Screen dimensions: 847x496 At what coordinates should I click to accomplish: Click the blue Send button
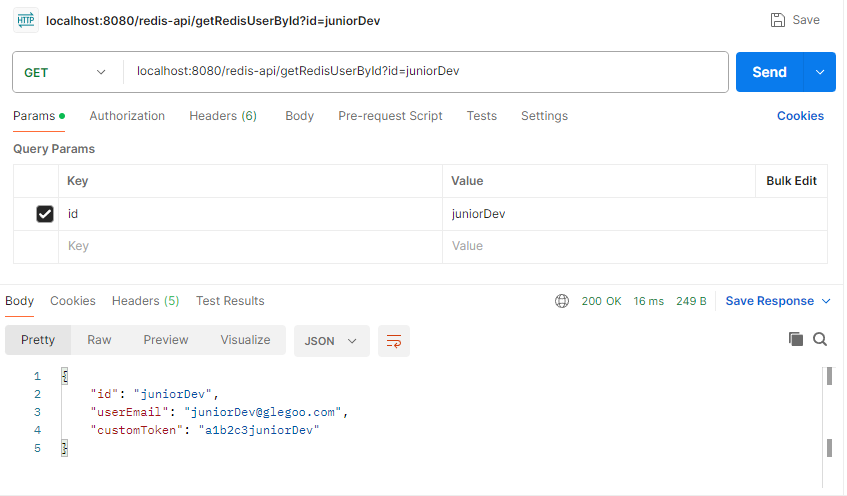(770, 72)
